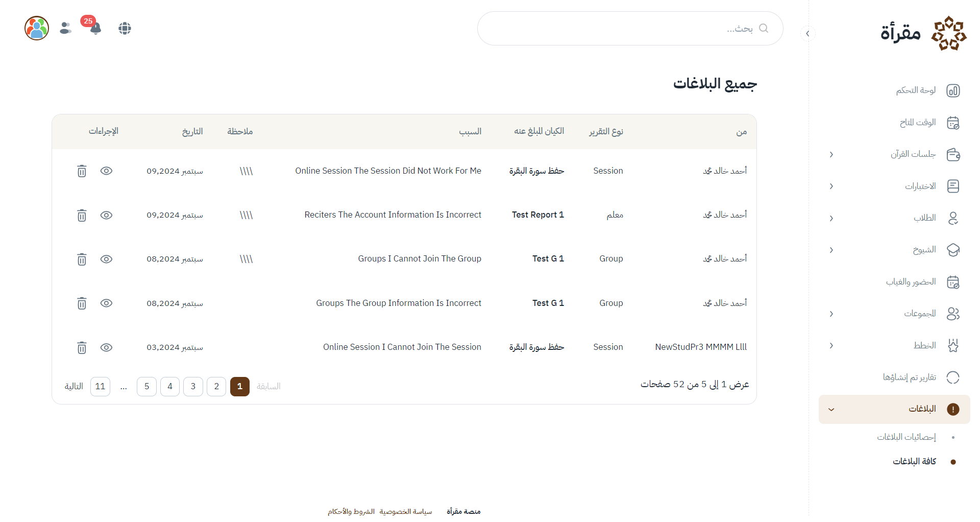Collapse the reports (البلاغات) sidebar section

click(x=831, y=410)
